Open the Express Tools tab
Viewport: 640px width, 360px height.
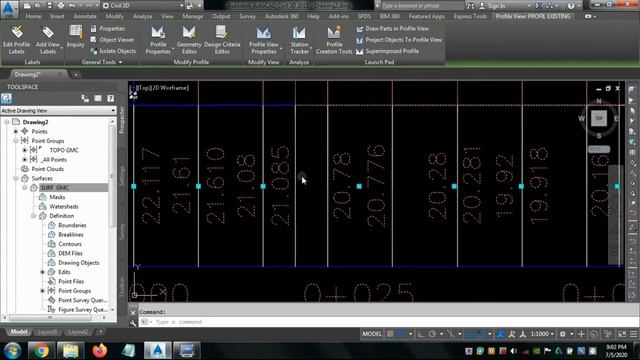tap(470, 16)
